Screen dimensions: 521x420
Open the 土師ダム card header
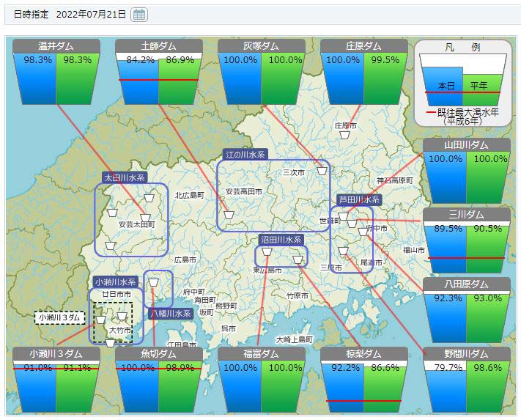tap(159, 46)
